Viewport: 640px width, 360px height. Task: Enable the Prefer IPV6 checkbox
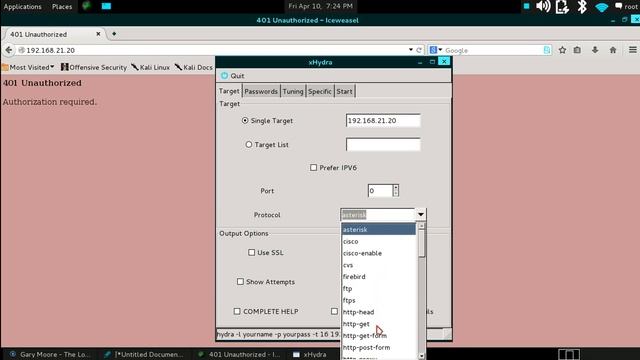click(x=313, y=167)
